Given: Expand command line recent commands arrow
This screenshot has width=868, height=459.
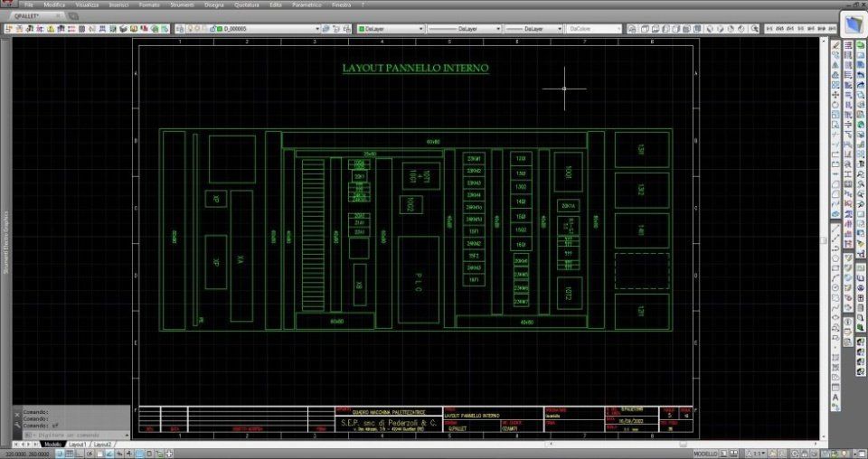Looking at the screenshot, I should [127, 436].
